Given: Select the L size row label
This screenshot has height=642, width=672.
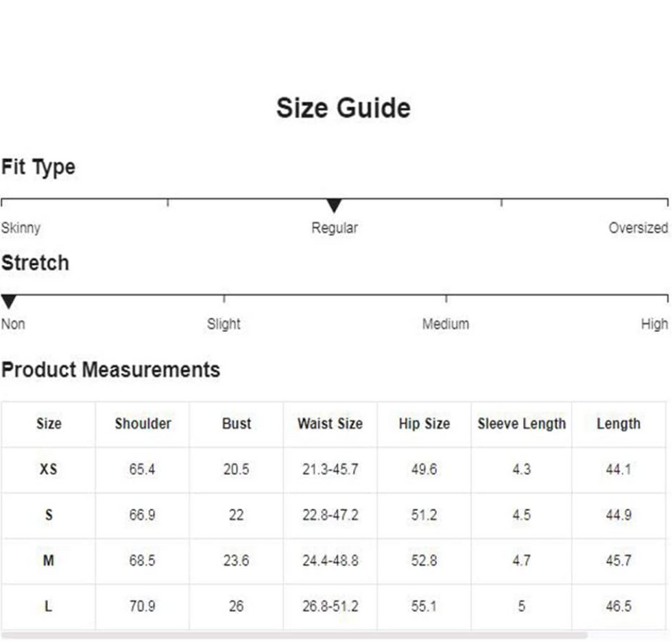Looking at the screenshot, I should 49,606.
